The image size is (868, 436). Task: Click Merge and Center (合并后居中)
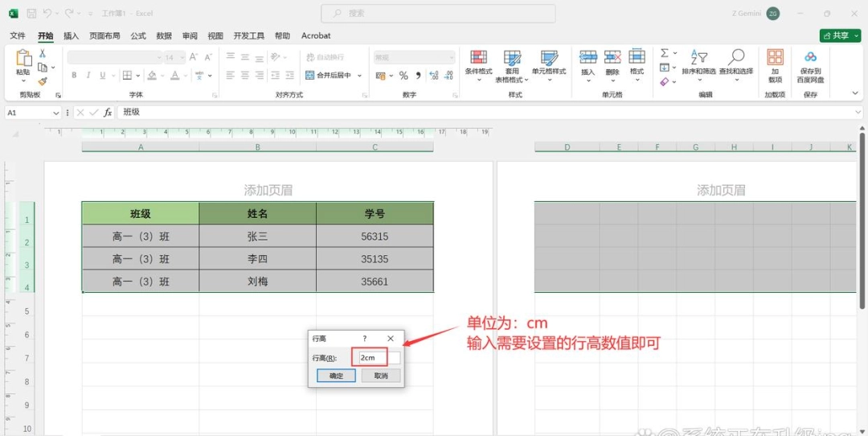(329, 76)
